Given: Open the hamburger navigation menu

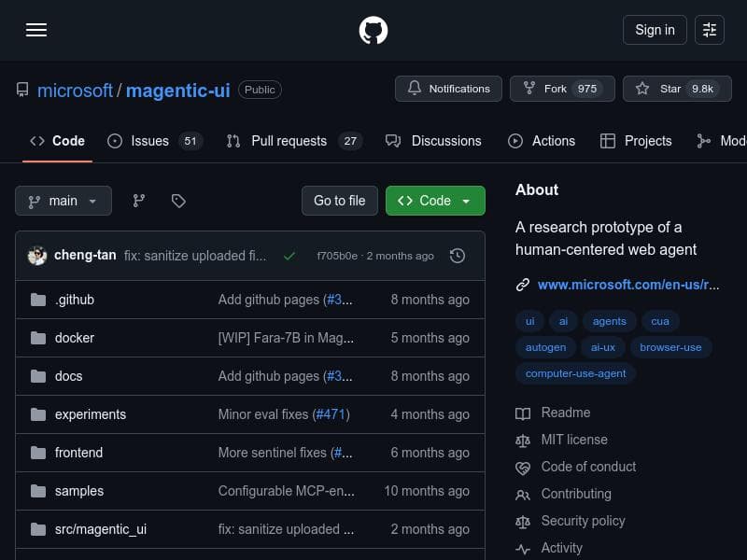Looking at the screenshot, I should [x=36, y=30].
